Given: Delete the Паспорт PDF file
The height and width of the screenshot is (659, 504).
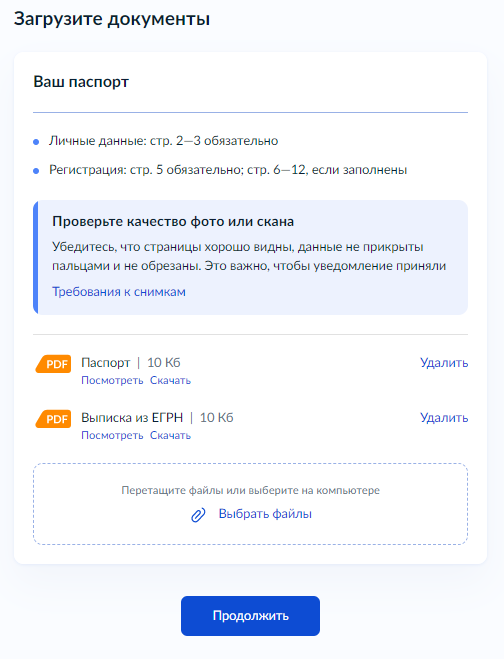Looking at the screenshot, I should coord(444,363).
